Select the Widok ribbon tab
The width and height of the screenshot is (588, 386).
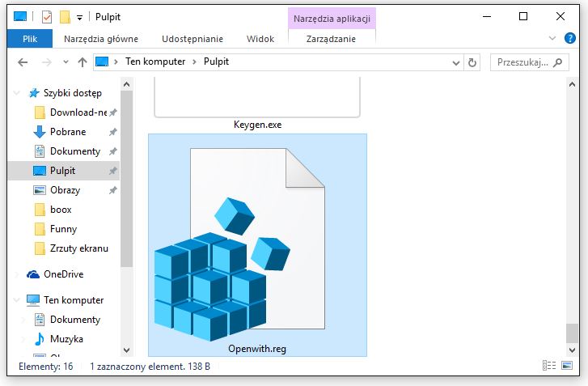pos(260,39)
